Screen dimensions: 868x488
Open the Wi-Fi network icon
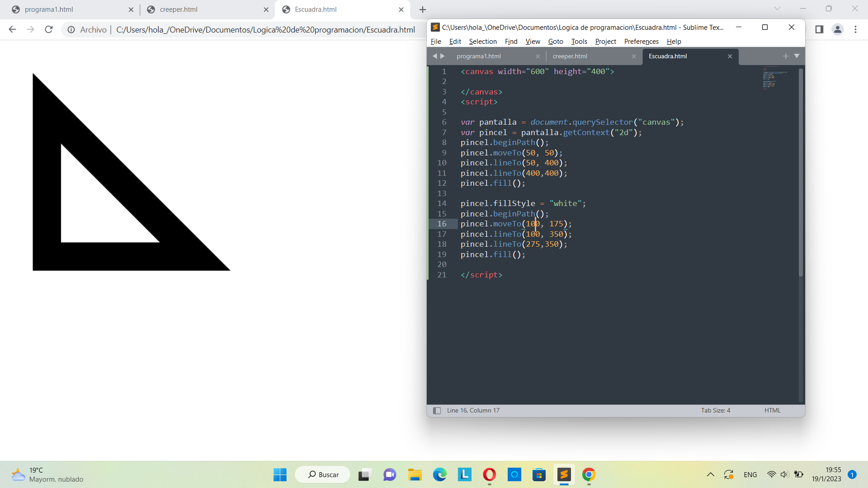coord(771,474)
